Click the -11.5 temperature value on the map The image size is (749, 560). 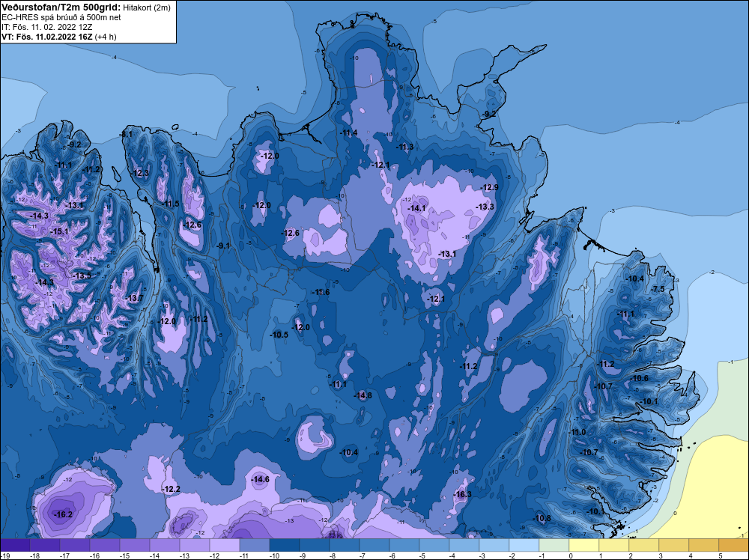coord(171,204)
